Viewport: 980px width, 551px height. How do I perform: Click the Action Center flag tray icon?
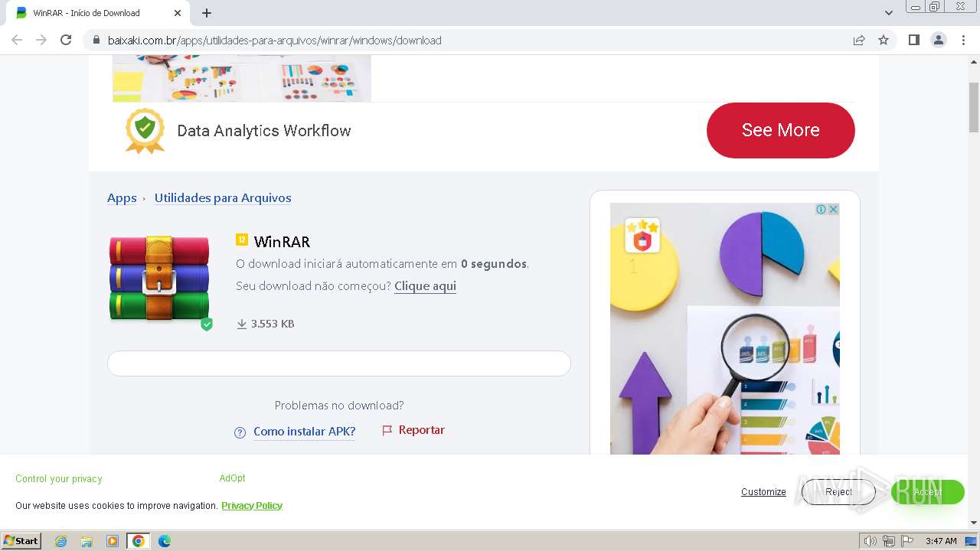point(907,541)
